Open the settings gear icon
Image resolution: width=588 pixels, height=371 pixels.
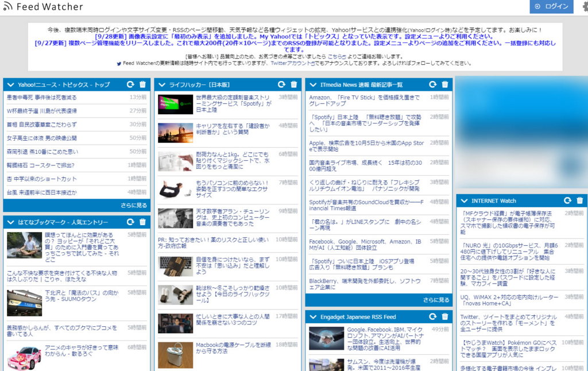(585, 7)
